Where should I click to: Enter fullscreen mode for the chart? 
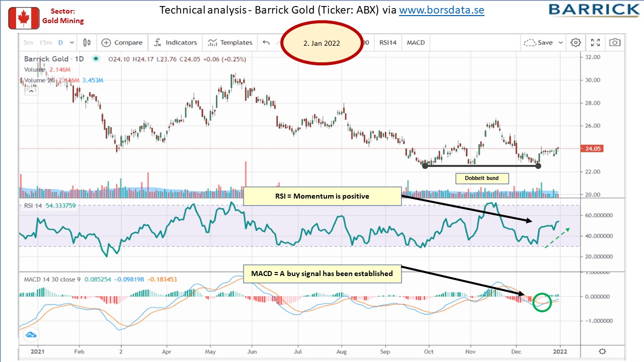(x=595, y=43)
